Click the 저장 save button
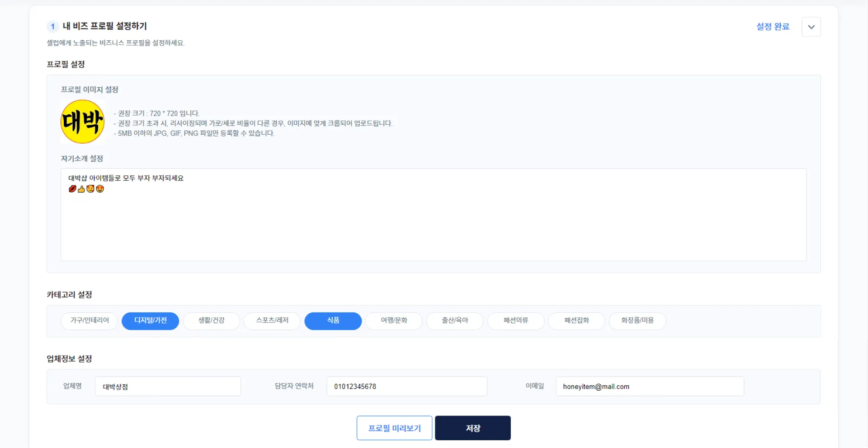 473,428
